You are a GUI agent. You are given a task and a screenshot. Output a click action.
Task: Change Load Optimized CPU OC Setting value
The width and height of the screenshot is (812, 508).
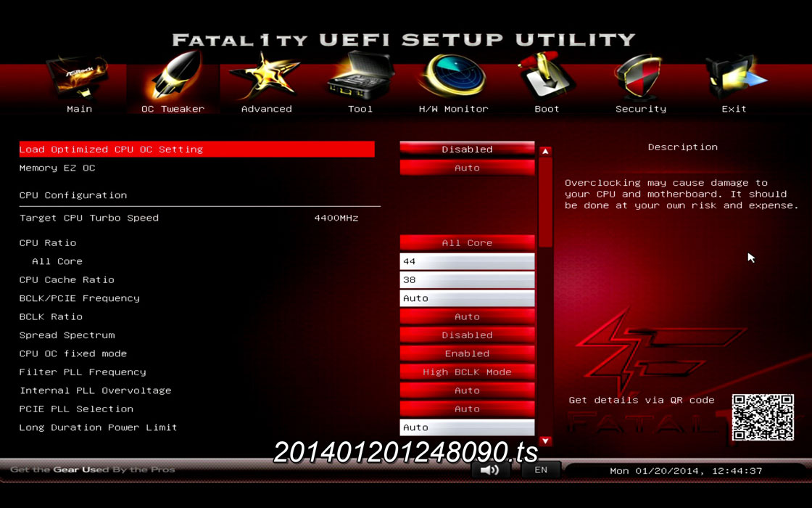[x=467, y=149]
